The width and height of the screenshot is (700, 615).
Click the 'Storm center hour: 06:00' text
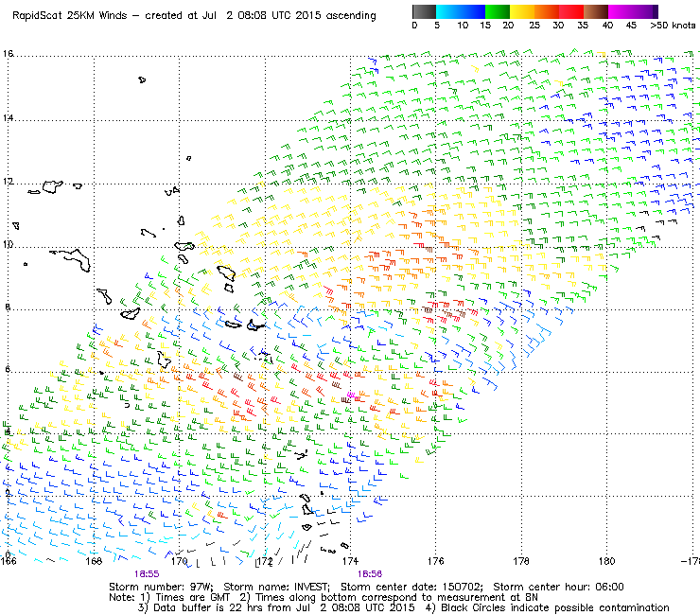click(558, 587)
